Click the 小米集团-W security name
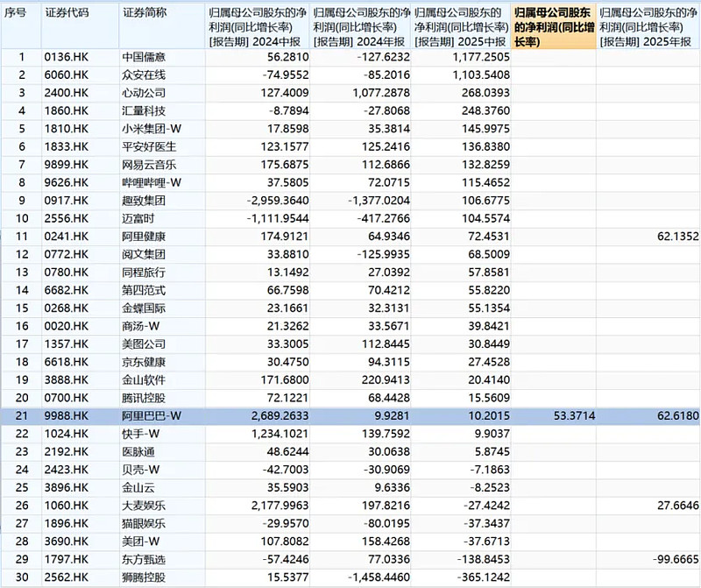Image resolution: width=701 pixels, height=588 pixels. [152, 129]
